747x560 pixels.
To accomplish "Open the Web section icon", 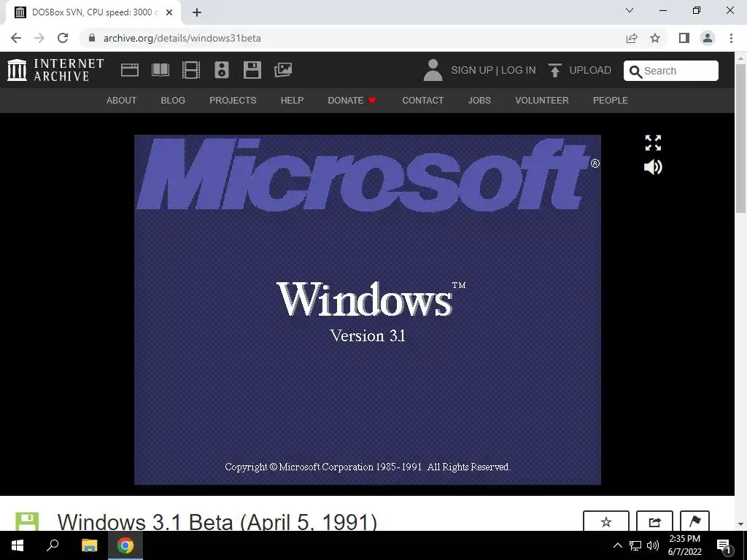I will click(130, 70).
